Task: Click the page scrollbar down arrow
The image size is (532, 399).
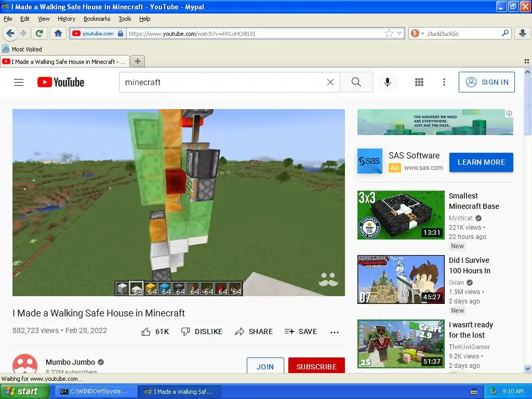Action: [527, 368]
